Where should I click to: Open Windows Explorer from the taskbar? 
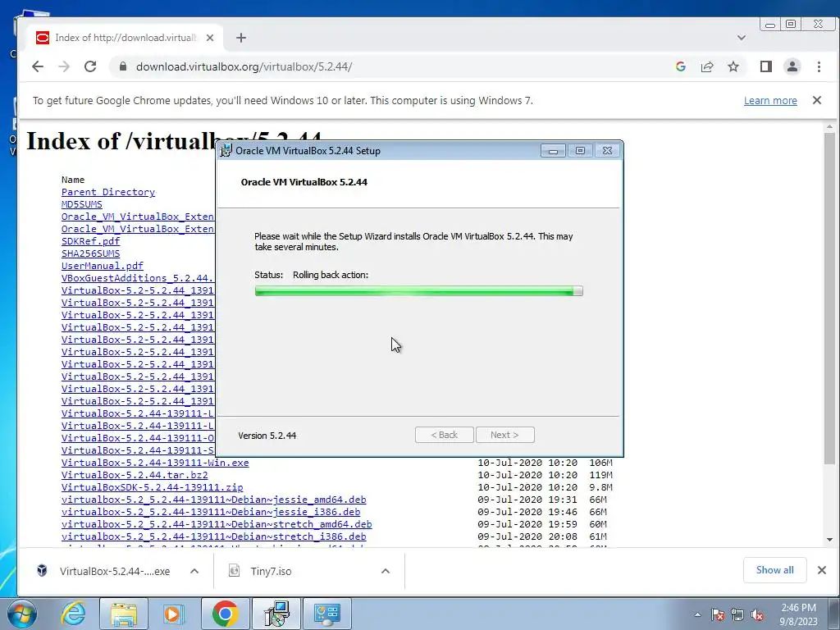(123, 614)
